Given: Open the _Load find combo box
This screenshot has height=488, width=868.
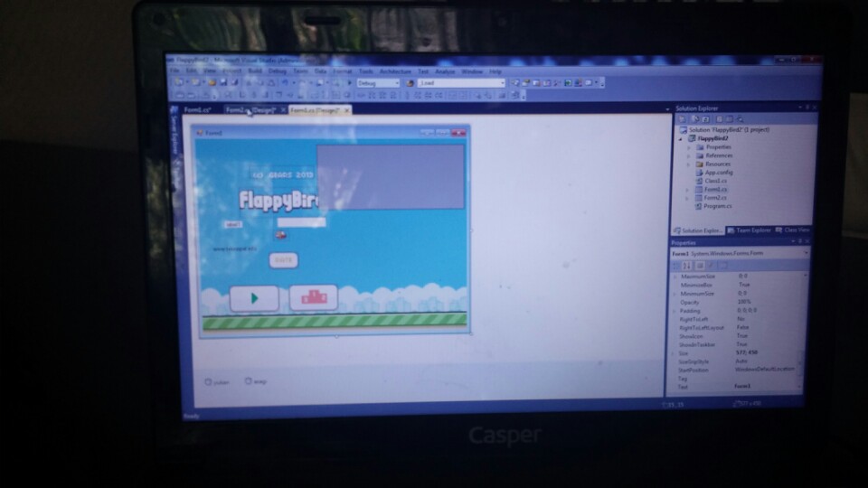Looking at the screenshot, I should click(x=502, y=83).
